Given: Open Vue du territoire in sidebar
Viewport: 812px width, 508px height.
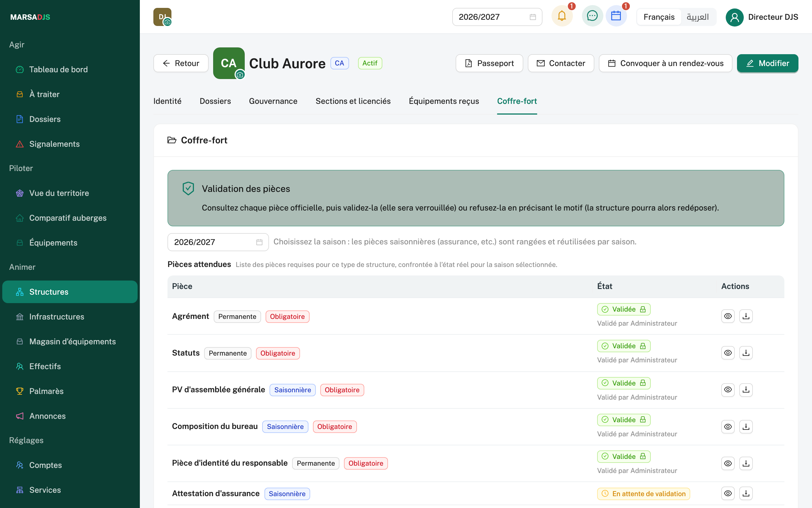Looking at the screenshot, I should pos(70,193).
